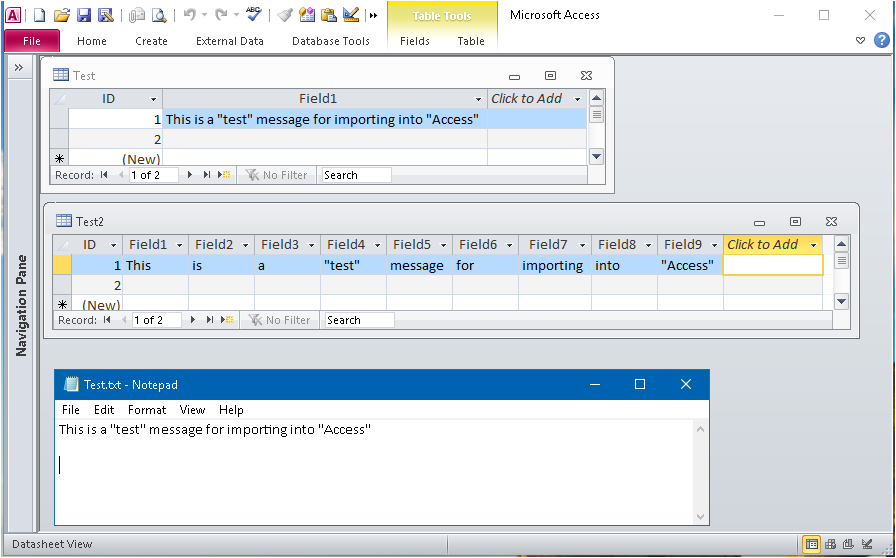This screenshot has width=896, height=558.
Task: Click the Save icon in quick access toolbar
Action: (x=84, y=15)
